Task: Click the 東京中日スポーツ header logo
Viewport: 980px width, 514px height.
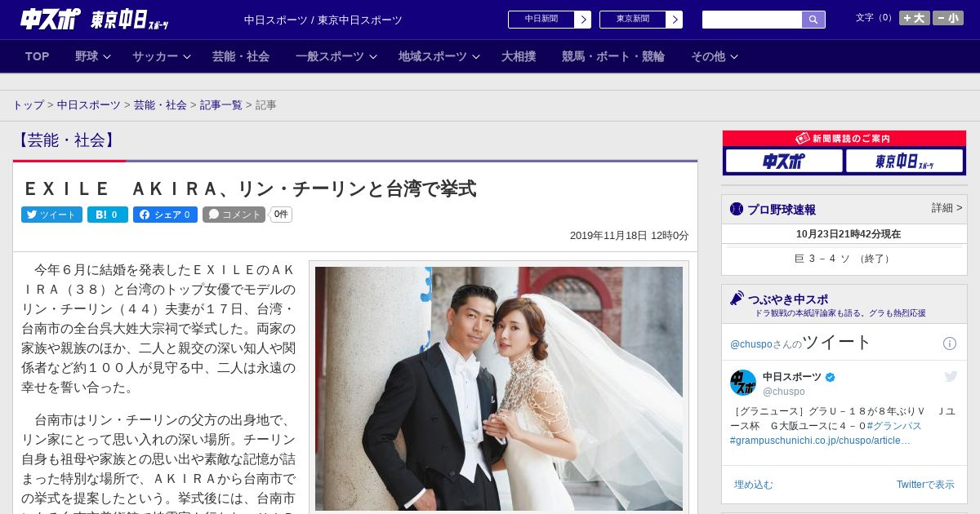Action: point(129,20)
